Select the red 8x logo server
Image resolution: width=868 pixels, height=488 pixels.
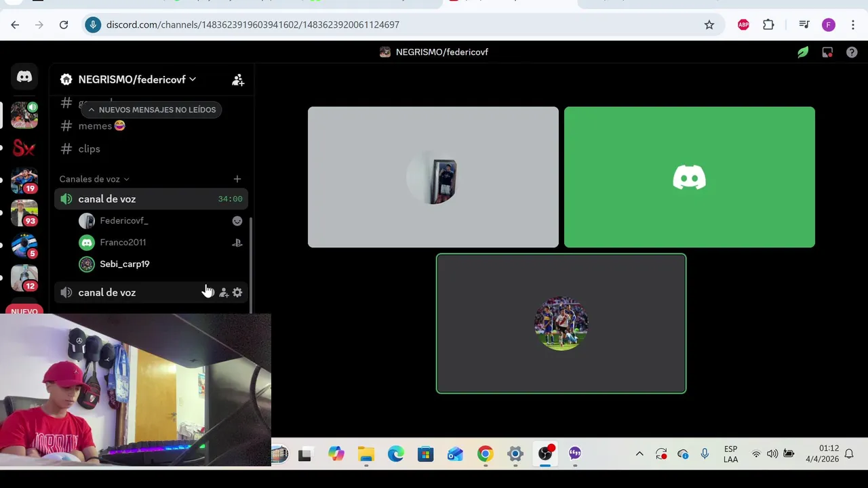click(24, 148)
